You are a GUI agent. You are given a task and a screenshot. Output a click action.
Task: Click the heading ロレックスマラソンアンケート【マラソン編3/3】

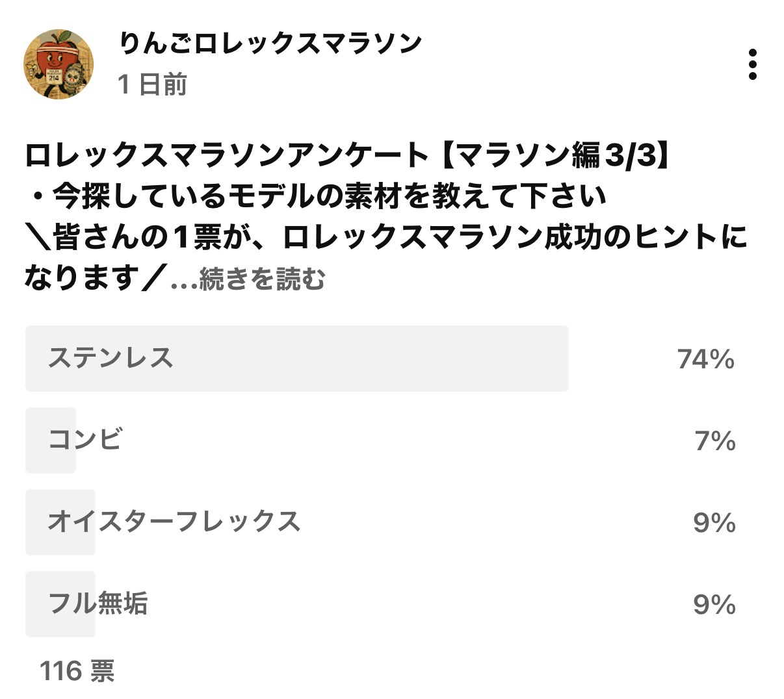[346, 156]
